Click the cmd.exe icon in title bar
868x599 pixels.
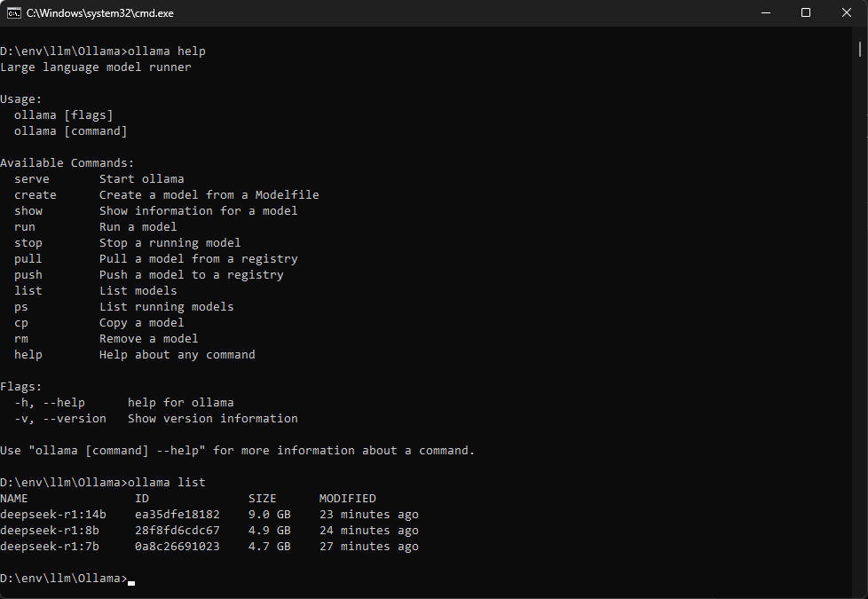point(14,13)
